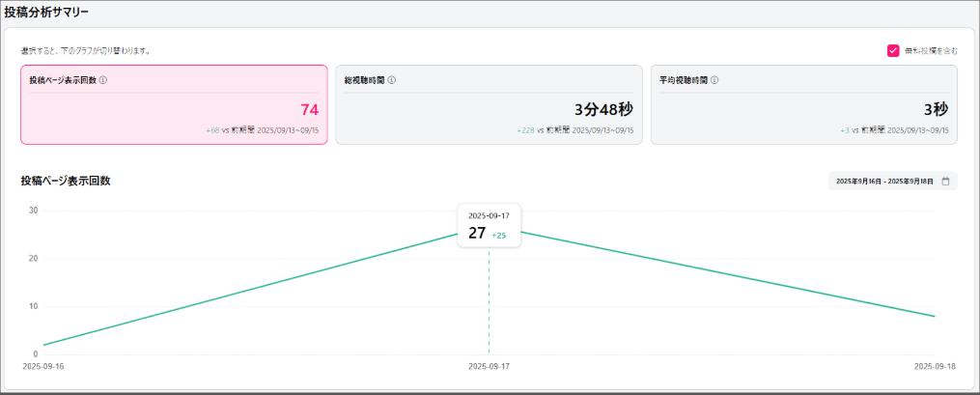Click the dashed vertical marker line at 2025-09-17
This screenshot has height=395, width=980.
click(489, 299)
